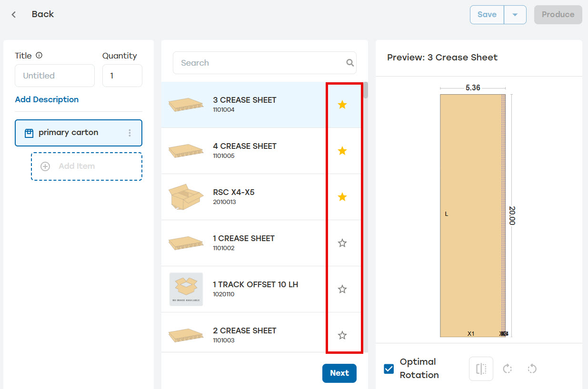Click the 2 CREASE SHEET name
Image resolution: width=588 pixels, height=389 pixels.
(245, 331)
